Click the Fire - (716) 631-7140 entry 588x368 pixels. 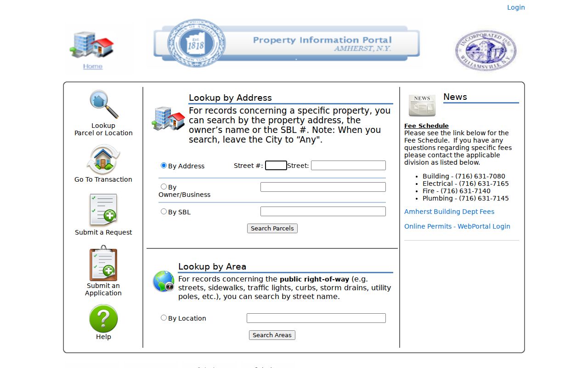[x=457, y=191]
